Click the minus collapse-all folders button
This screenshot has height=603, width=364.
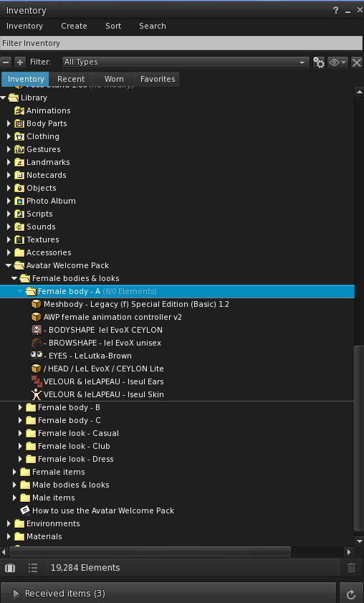pos(6,62)
